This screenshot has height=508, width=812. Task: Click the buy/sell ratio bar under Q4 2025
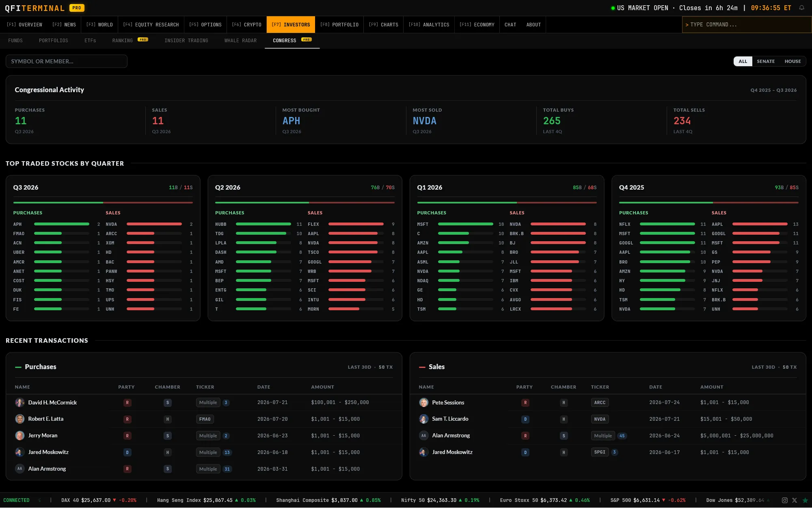[709, 202]
